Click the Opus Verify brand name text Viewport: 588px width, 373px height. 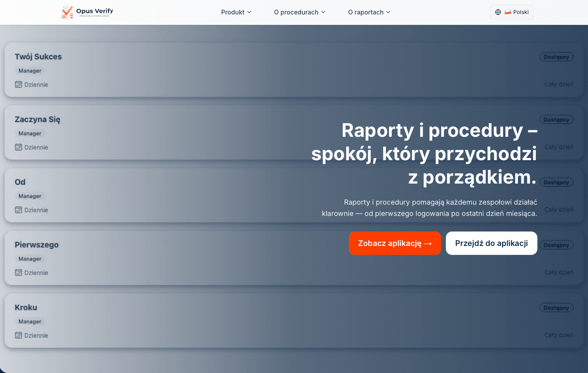pos(95,11)
